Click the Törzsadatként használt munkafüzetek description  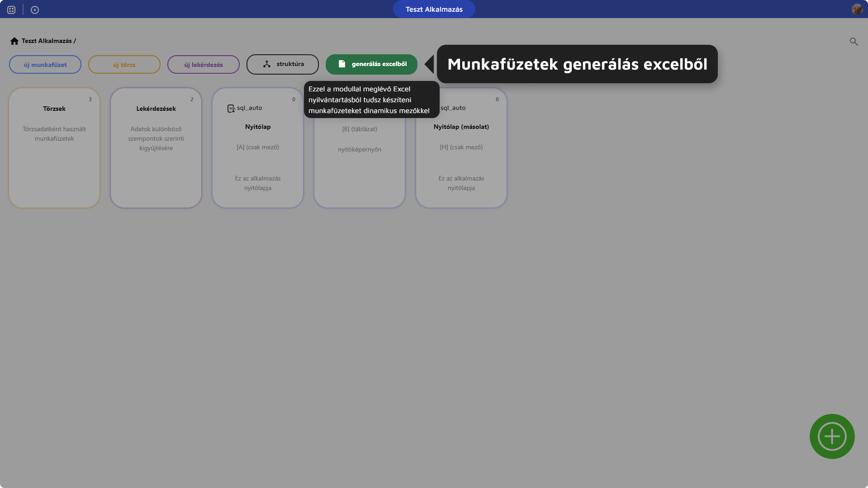point(54,134)
